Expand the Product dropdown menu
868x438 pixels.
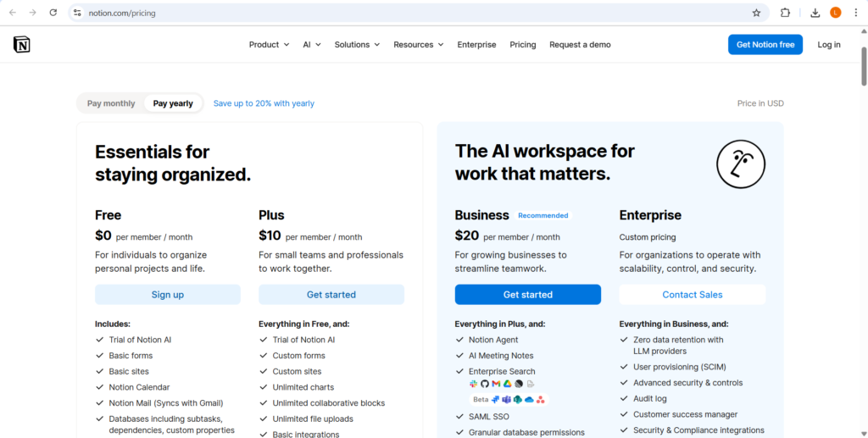point(269,45)
